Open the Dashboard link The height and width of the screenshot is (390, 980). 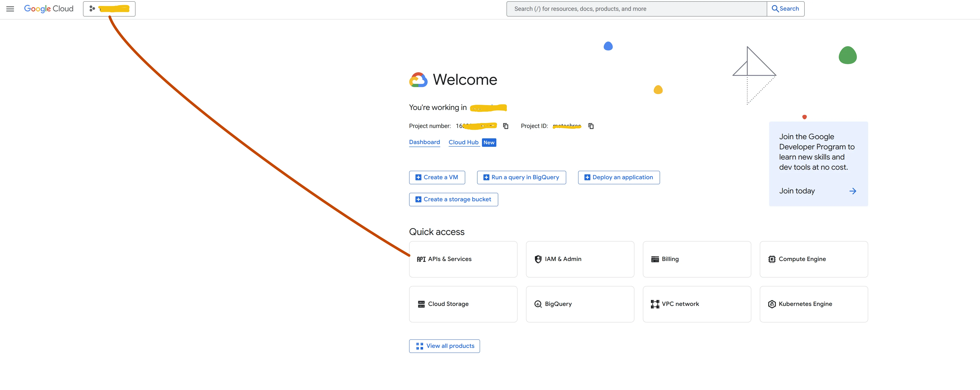424,142
